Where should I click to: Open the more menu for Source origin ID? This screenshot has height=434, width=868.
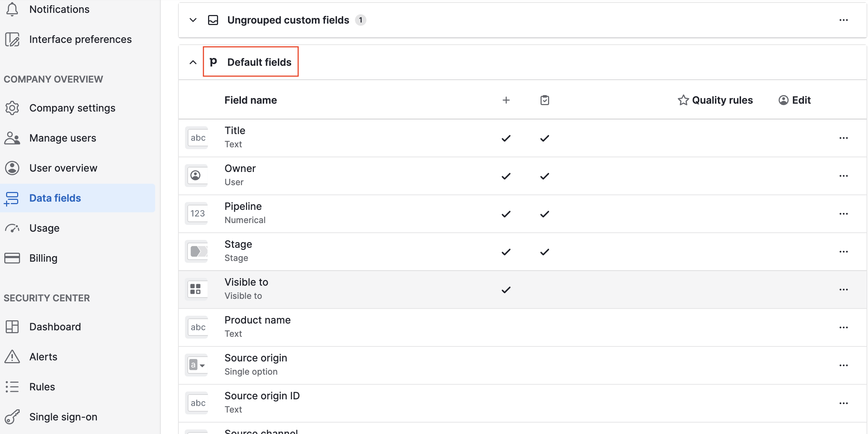844,403
